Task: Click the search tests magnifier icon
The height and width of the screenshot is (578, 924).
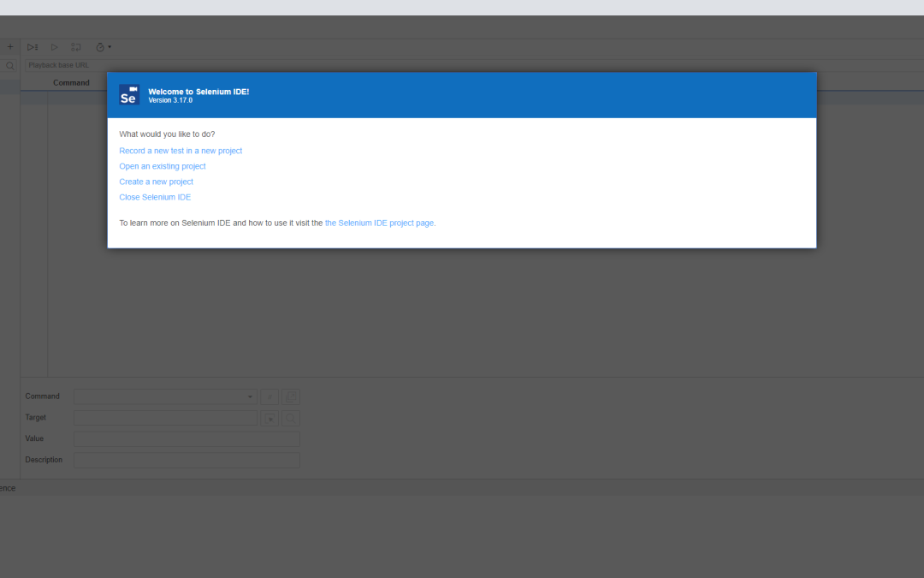Action: point(10,66)
